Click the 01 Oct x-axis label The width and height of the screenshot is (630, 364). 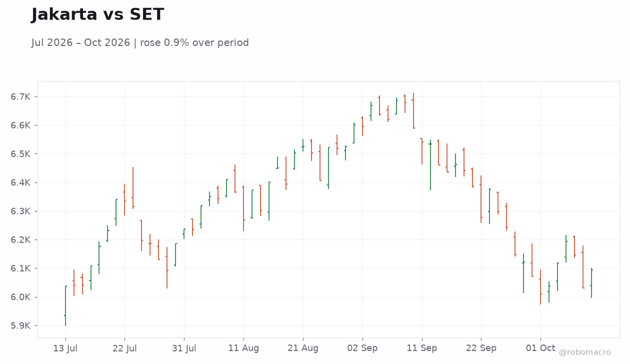(x=540, y=348)
